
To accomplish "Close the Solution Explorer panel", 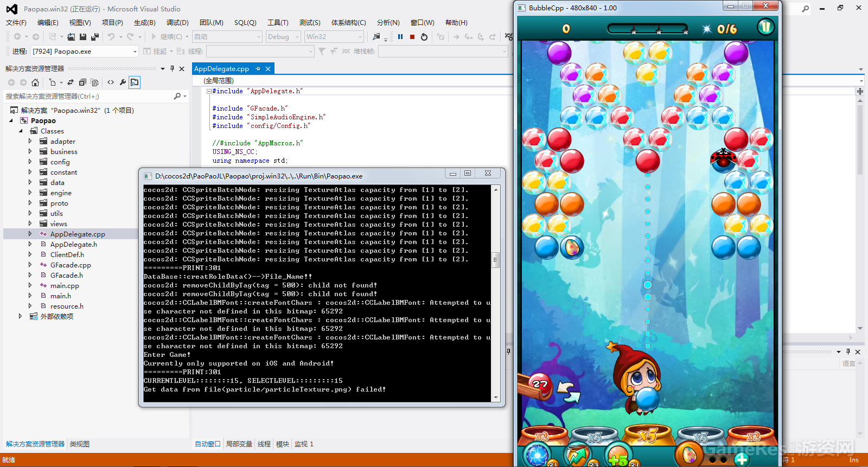I will (x=182, y=68).
